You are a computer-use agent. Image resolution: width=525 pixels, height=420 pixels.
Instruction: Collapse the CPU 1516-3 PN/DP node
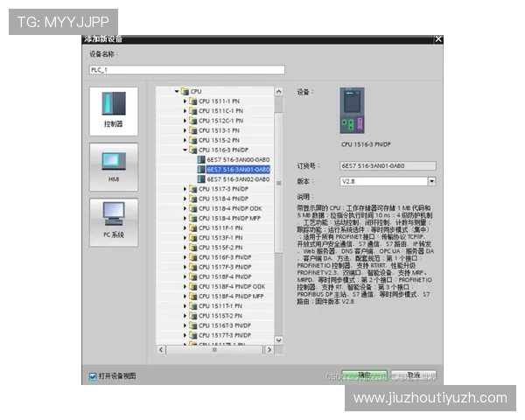[185, 150]
